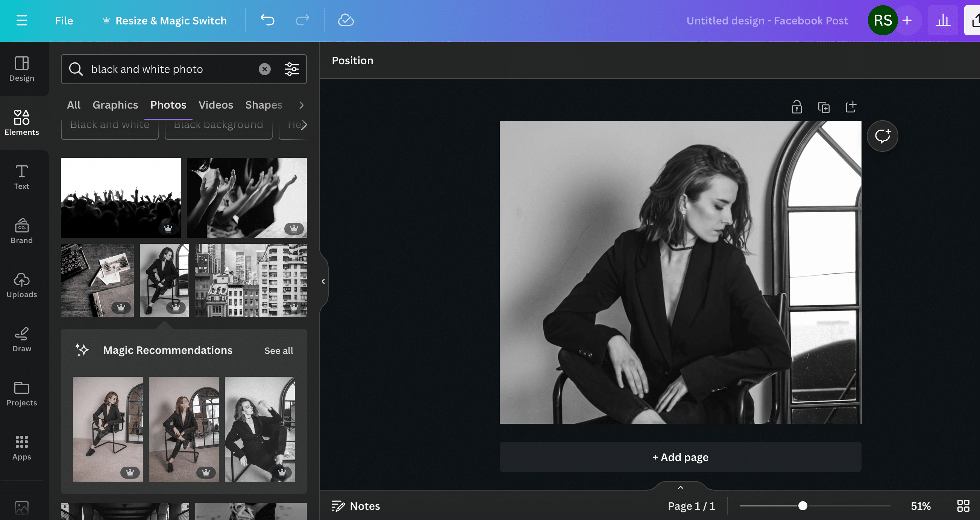
Task: Select the raised hands photo
Action: tap(247, 198)
